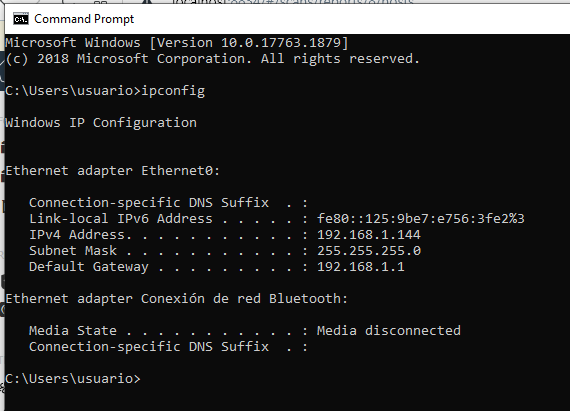Click the Default Gateway label text

89,267
